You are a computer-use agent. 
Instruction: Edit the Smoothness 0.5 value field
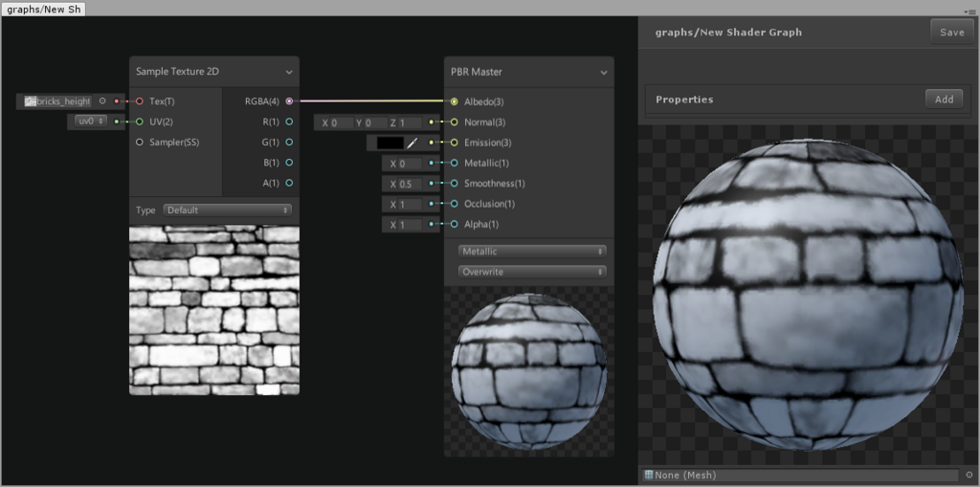(x=410, y=185)
